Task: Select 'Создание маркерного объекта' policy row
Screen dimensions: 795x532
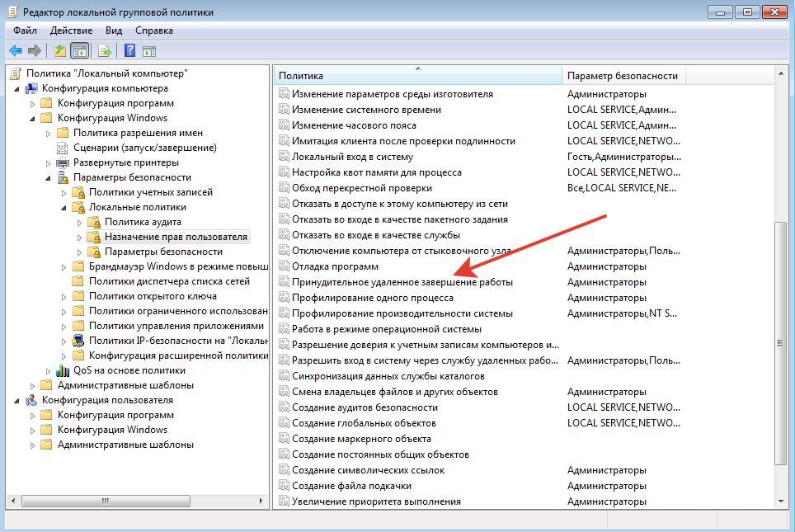Action: pyautogui.click(x=361, y=439)
